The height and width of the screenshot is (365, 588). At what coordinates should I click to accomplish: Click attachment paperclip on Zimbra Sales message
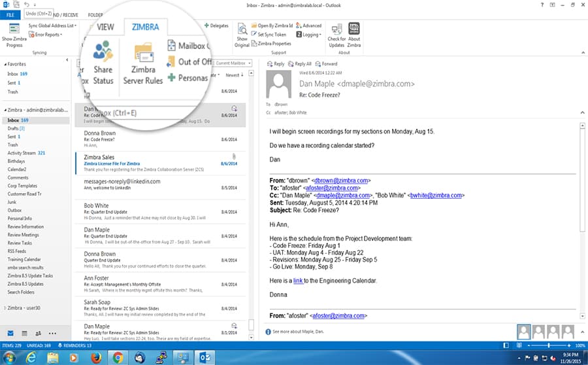pos(234,156)
